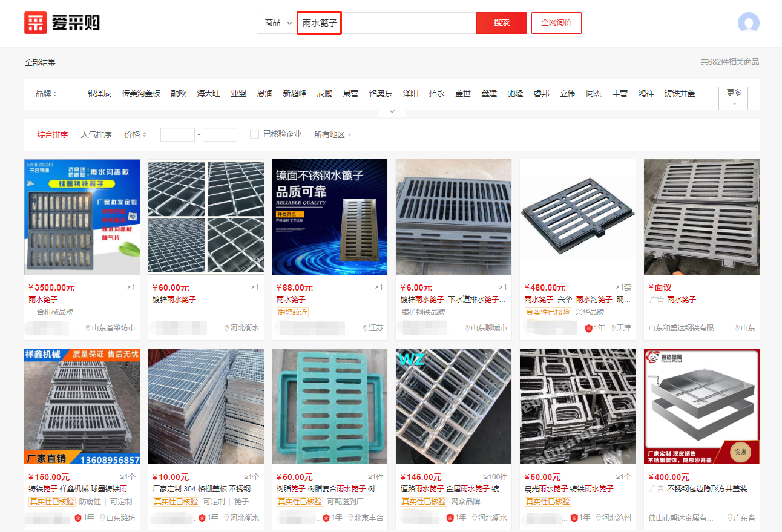
Task: Click the minimum price input field
Action: coord(177,134)
